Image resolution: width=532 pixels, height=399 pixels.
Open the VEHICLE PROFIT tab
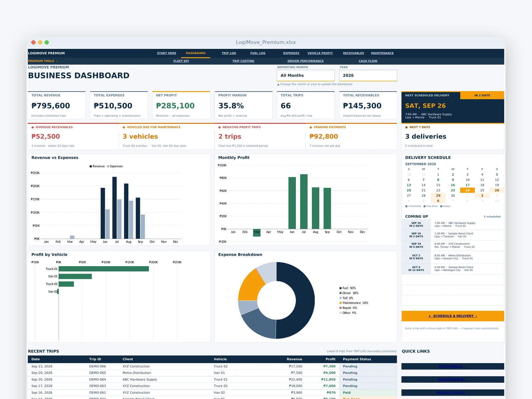(x=320, y=53)
